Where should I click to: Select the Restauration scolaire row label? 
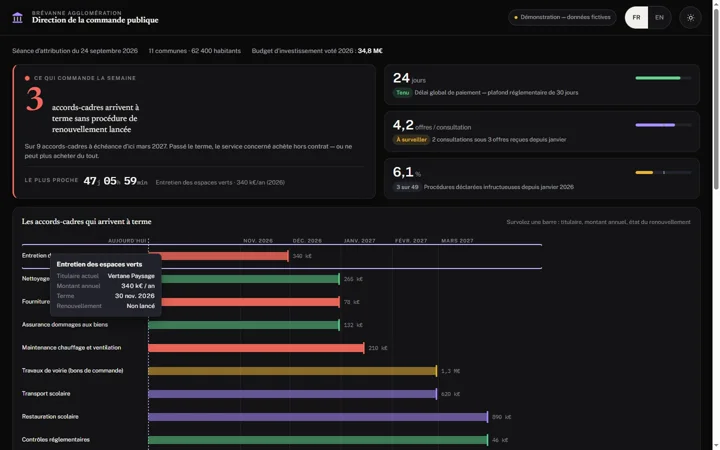click(50, 416)
